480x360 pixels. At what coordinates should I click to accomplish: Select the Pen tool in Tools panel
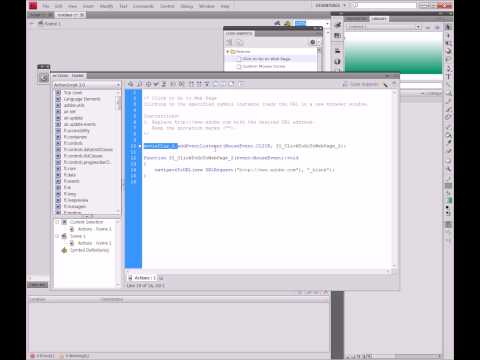coord(448,69)
